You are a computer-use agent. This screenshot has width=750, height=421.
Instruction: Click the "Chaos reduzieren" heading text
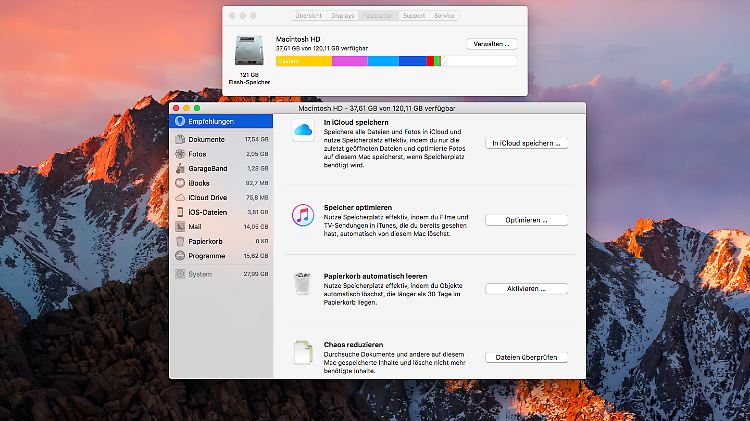click(353, 344)
